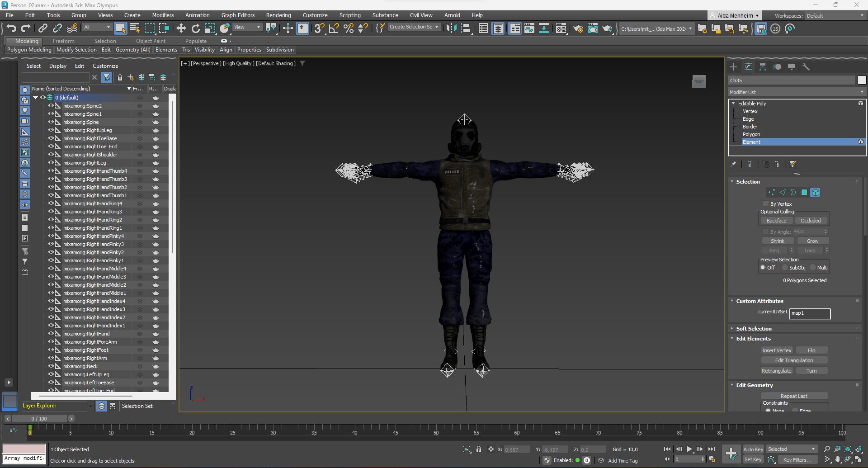This screenshot has height=468, width=868.
Task: Activate the Select Object tool
Action: (120, 28)
